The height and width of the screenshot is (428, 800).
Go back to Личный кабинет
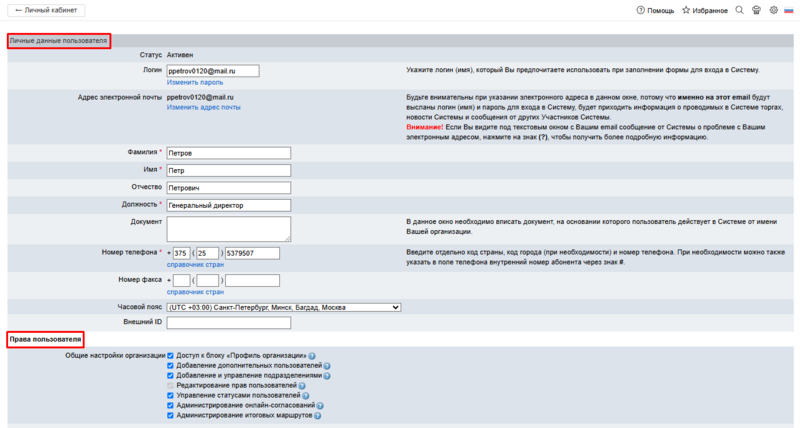point(45,10)
